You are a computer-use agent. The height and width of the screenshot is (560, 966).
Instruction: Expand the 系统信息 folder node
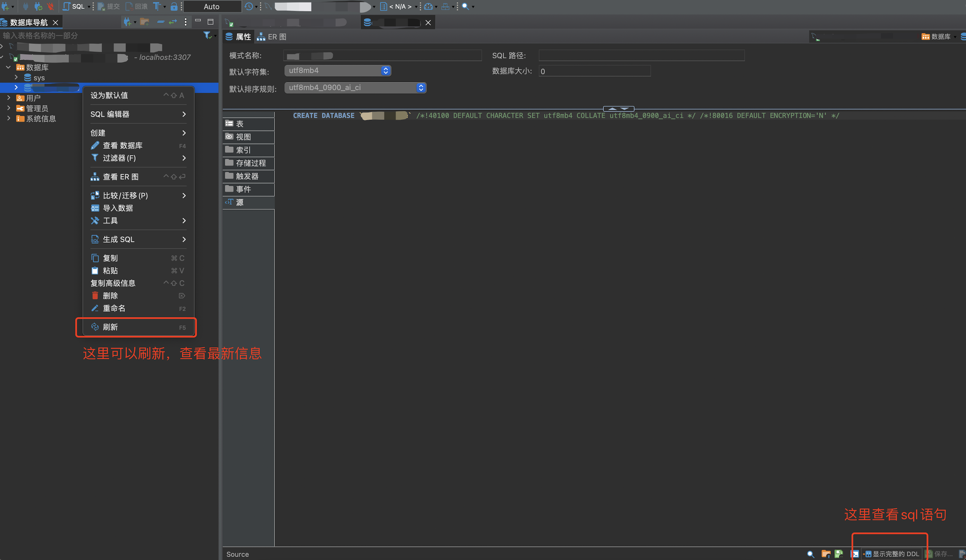pyautogui.click(x=9, y=119)
